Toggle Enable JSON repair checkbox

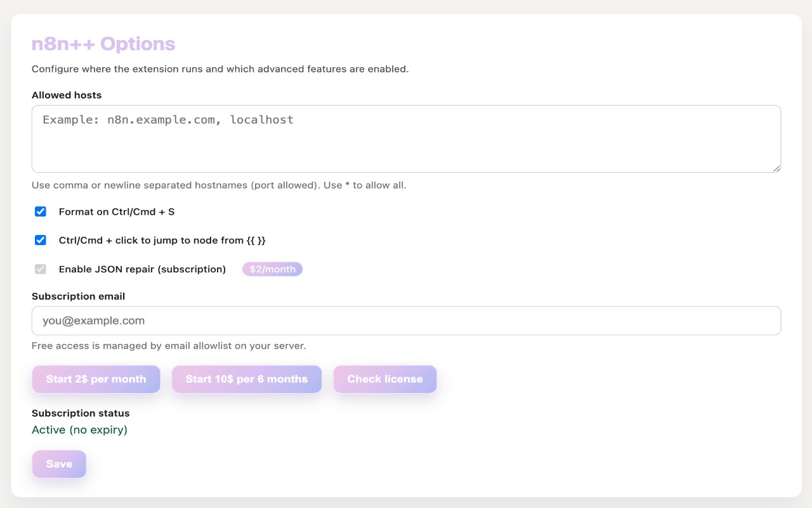click(x=41, y=269)
